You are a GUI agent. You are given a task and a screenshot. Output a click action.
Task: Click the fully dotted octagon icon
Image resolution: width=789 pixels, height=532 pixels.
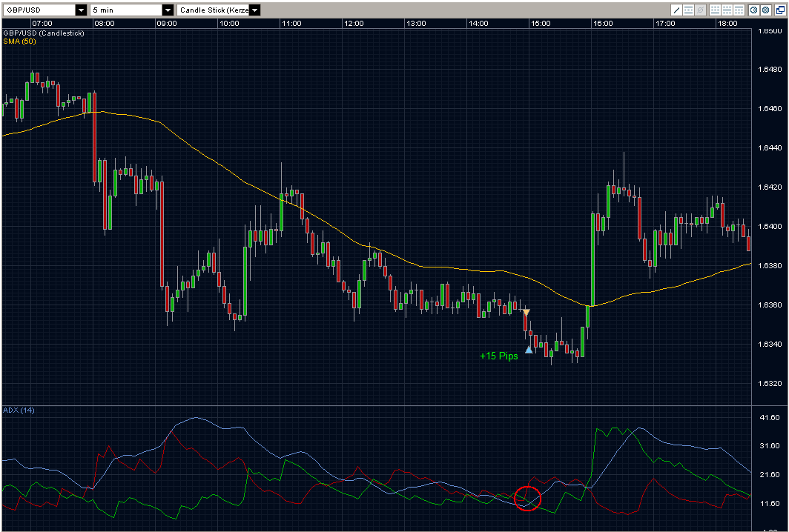(766, 10)
